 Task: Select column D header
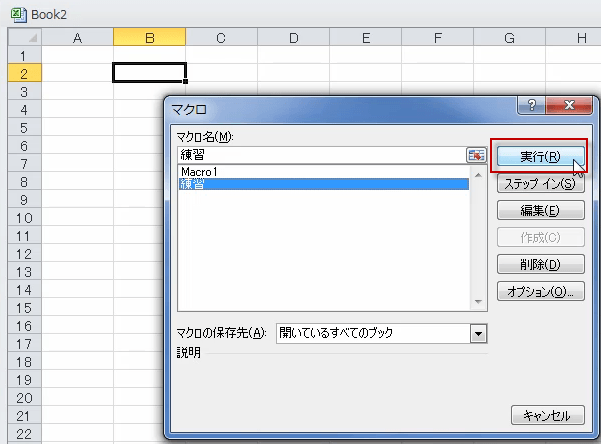293,38
